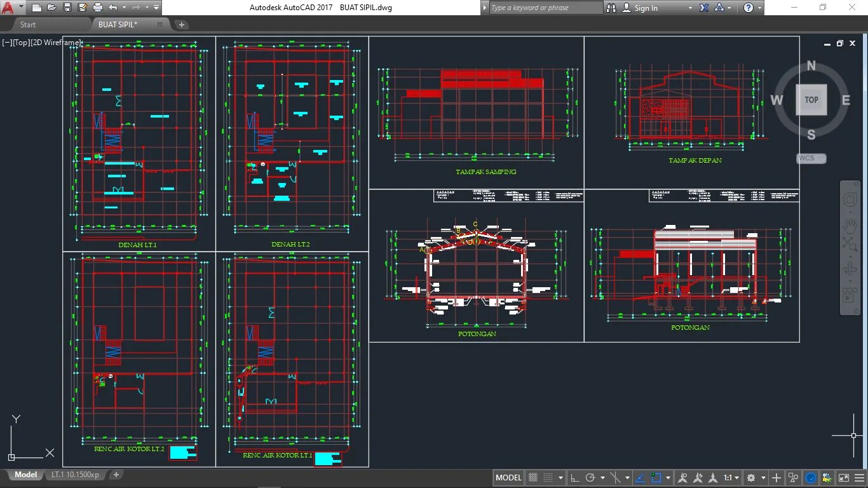Switch to the Start tab
868x488 pixels.
(x=28, y=25)
